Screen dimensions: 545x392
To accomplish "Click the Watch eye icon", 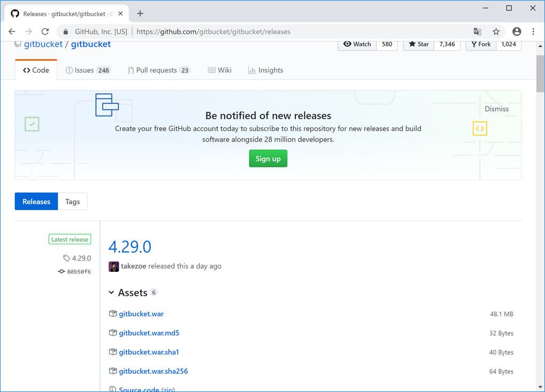I will click(x=349, y=44).
